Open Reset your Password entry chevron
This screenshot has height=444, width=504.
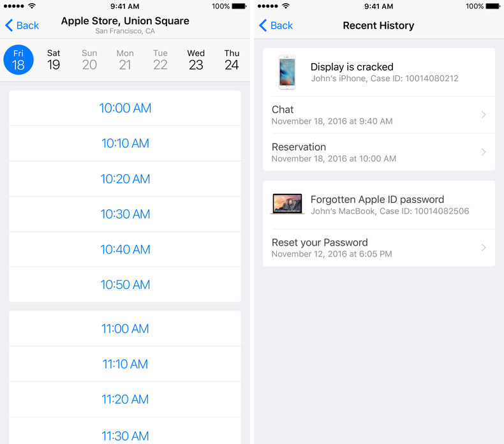(484, 248)
